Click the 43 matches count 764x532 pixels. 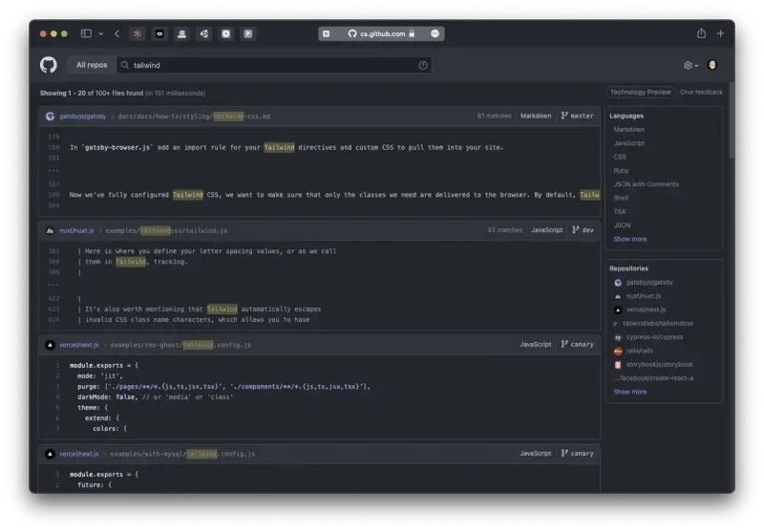(x=504, y=230)
